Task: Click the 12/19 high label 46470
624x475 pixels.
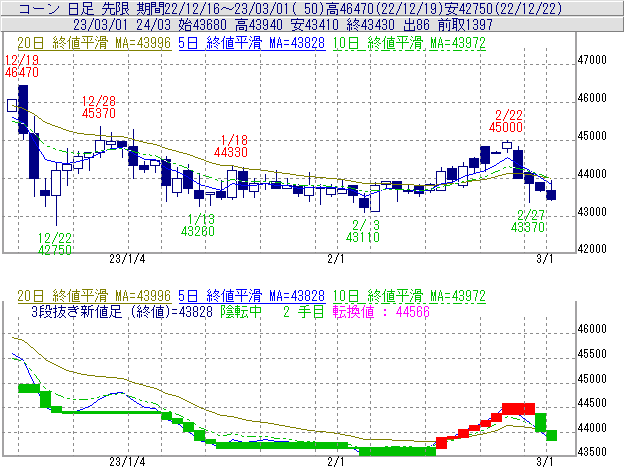Action: click(22, 72)
